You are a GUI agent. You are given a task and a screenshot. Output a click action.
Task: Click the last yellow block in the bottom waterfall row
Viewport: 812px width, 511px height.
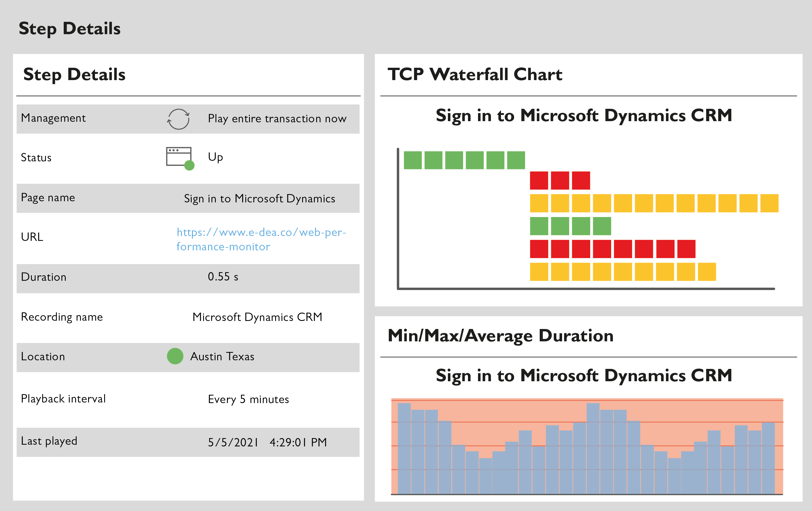coord(707,272)
